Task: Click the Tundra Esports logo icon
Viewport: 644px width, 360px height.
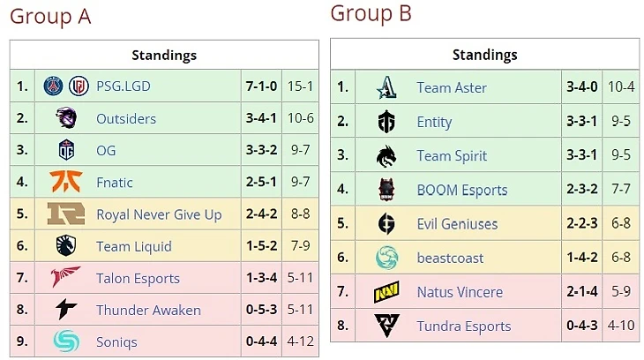Action: click(x=386, y=326)
